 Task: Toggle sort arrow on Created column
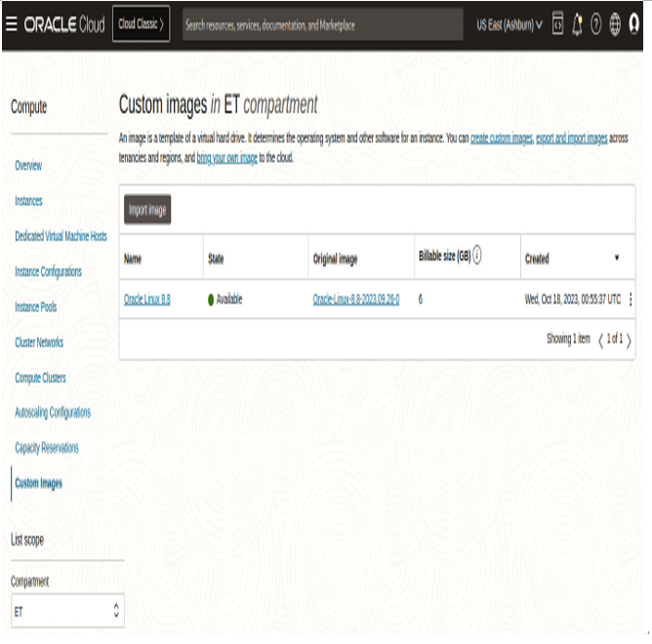(x=617, y=258)
